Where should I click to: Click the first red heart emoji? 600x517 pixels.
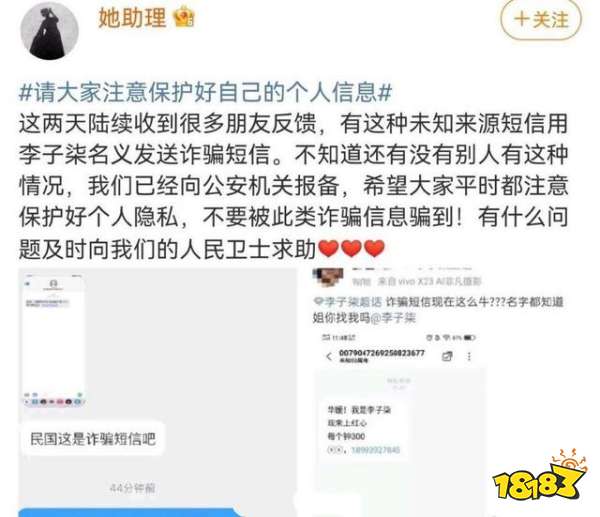pyautogui.click(x=328, y=248)
